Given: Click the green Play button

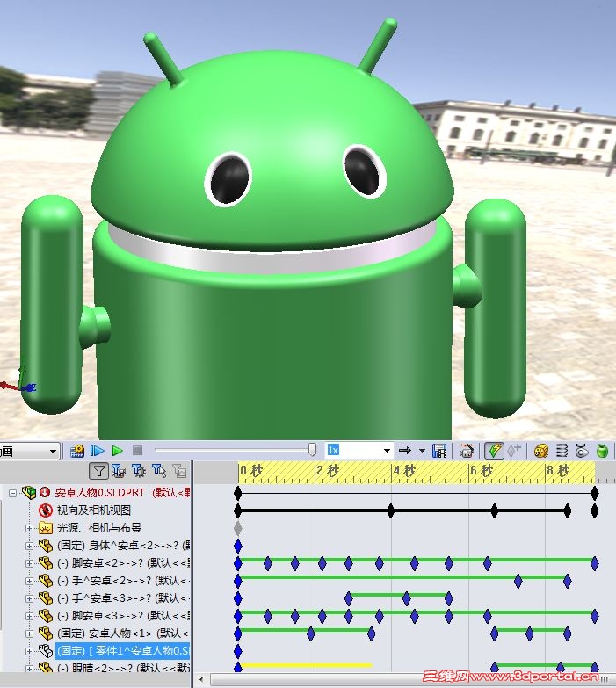Looking at the screenshot, I should [117, 451].
